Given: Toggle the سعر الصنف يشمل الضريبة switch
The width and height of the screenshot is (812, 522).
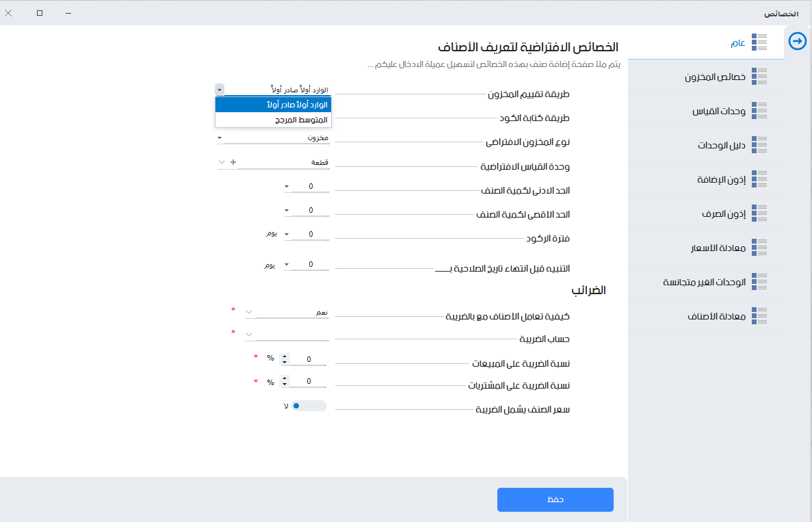Looking at the screenshot, I should tap(311, 406).
